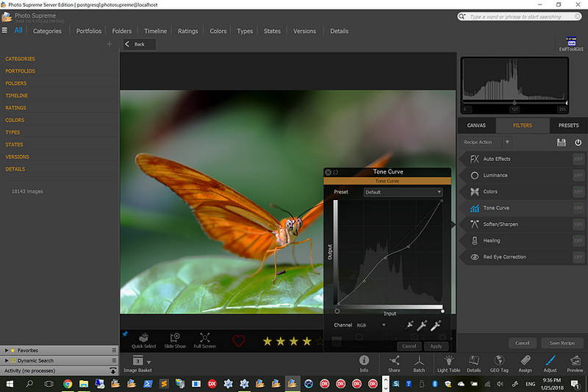This screenshot has height=392, width=588.
Task: Enable the Red Eye Correction filter
Action: (x=578, y=257)
